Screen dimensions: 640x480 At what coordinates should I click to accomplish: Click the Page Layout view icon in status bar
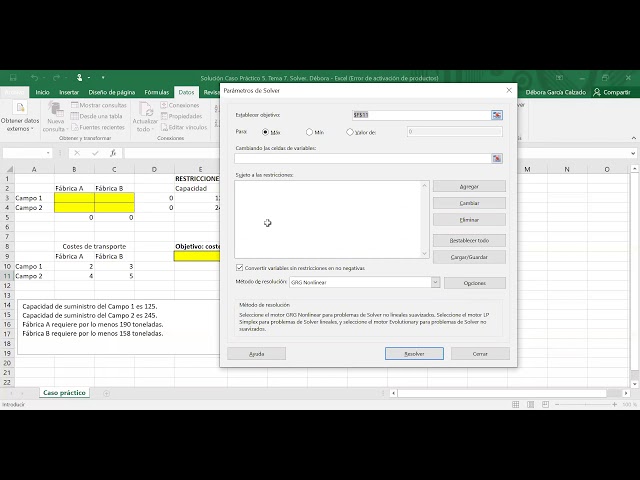click(x=531, y=404)
